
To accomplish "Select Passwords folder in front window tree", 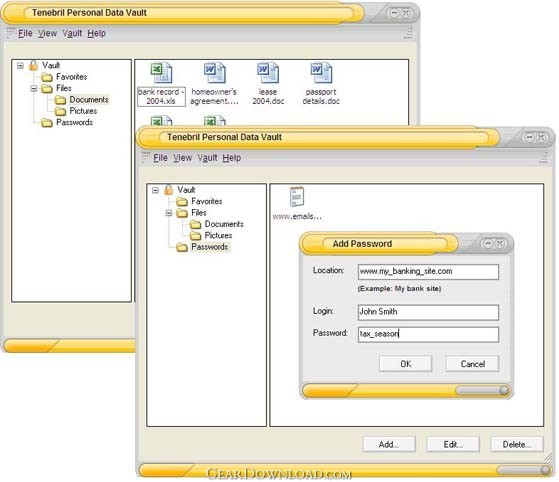I will coord(203,247).
